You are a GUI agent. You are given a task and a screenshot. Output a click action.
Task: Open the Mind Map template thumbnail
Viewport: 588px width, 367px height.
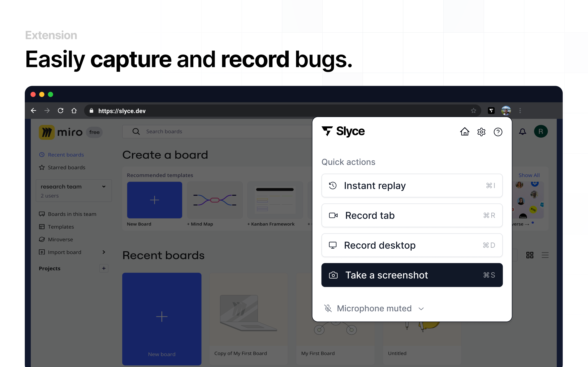coord(215,200)
